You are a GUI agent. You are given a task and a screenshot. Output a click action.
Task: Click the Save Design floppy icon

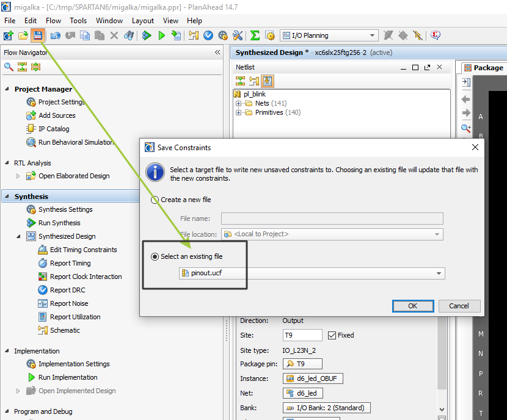point(38,35)
